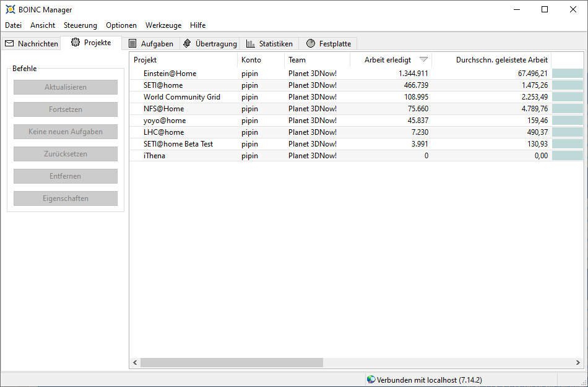Viewport: 588px width, 387px height.
Task: Click Planet 3DNow! team in iThena row
Action: [x=313, y=155]
